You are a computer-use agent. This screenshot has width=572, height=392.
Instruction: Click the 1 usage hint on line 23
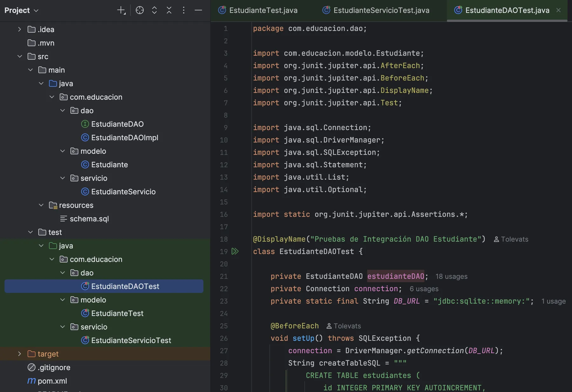[x=554, y=301]
